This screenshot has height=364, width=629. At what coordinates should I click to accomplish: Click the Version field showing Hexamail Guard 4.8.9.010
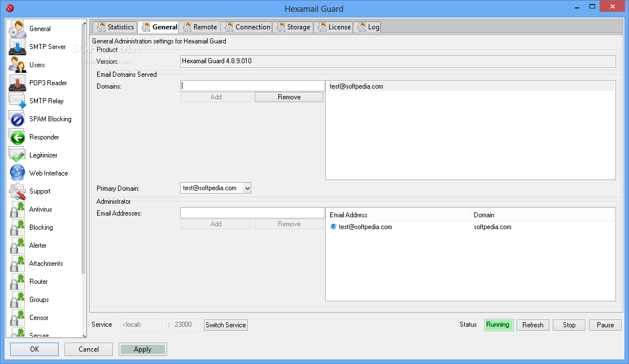click(398, 62)
